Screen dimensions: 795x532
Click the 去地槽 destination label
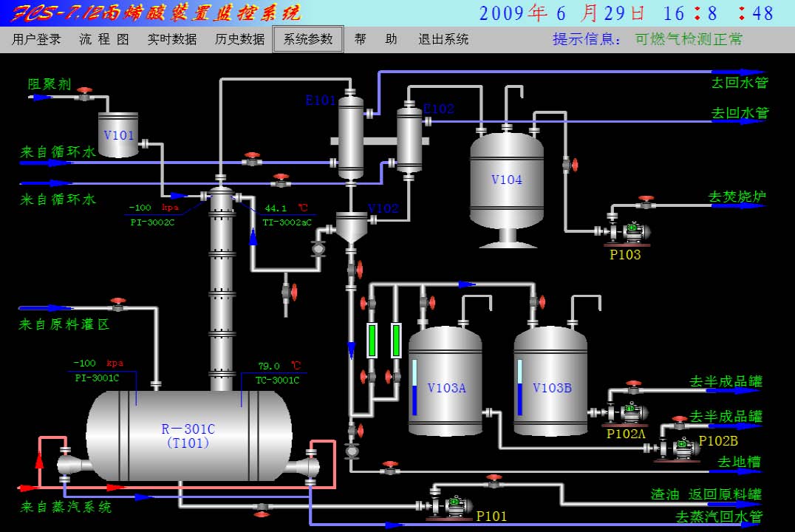(740, 462)
